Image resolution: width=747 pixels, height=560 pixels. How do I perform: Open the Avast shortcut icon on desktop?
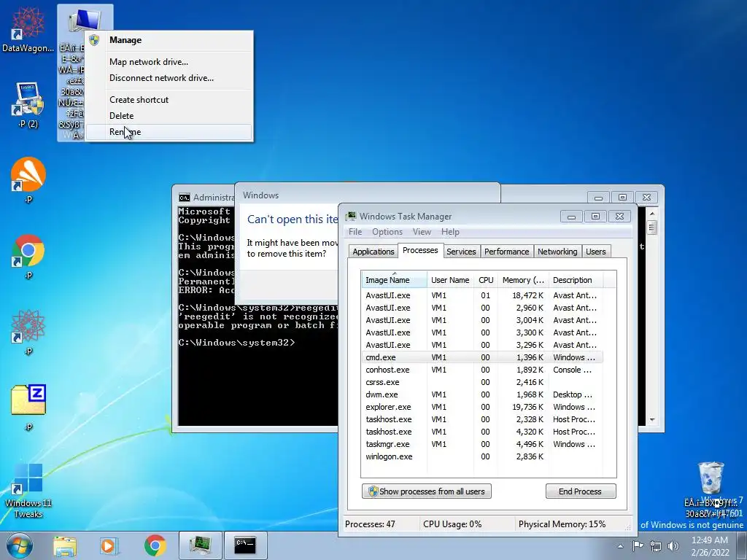[28, 180]
